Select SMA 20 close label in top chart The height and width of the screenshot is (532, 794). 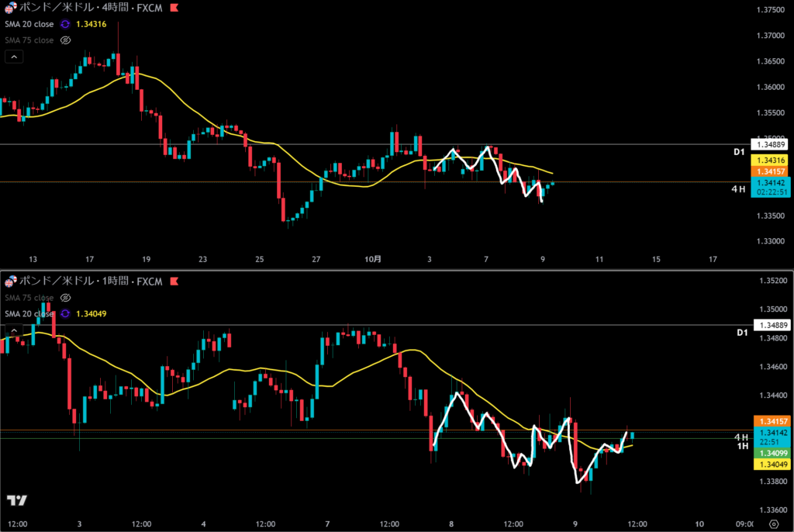(x=29, y=24)
